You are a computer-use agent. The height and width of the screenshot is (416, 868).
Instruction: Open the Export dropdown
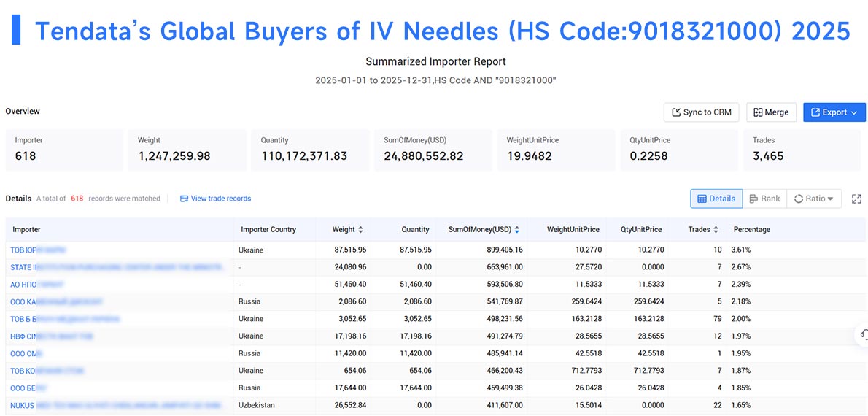click(x=834, y=112)
